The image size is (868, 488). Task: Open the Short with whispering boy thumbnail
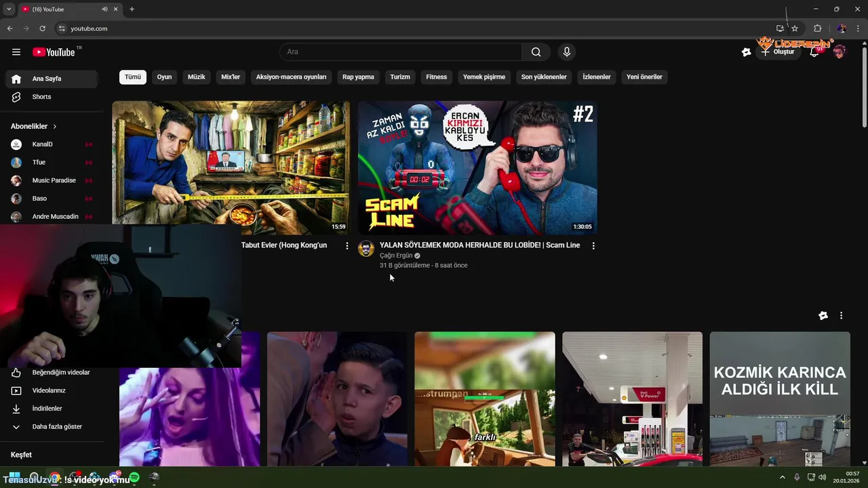pyautogui.click(x=337, y=399)
